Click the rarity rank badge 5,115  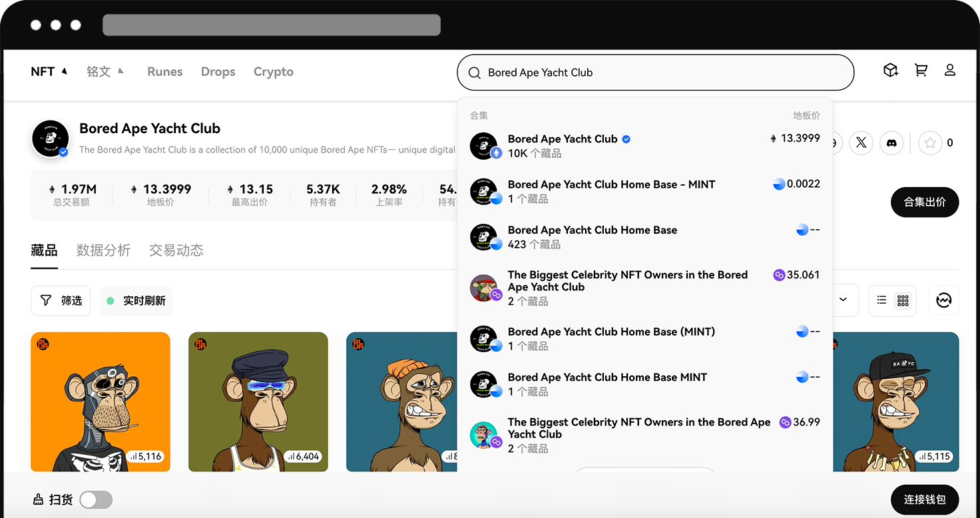934,457
